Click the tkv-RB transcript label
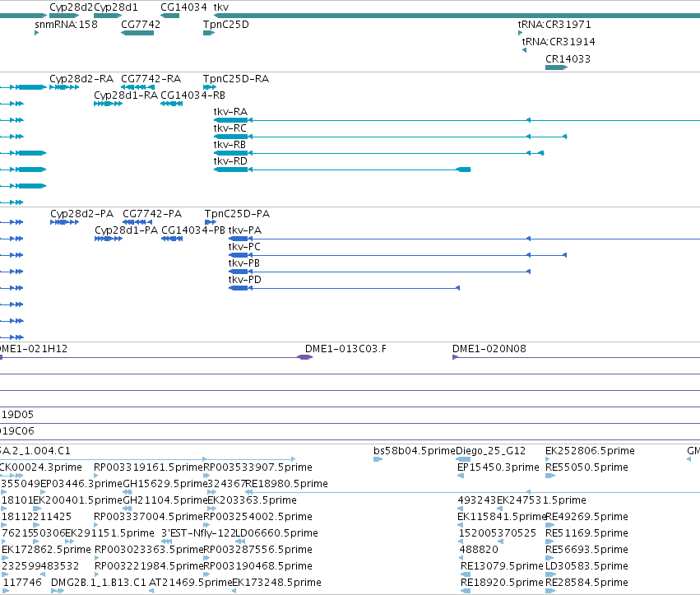The width and height of the screenshot is (700, 595). (x=230, y=145)
